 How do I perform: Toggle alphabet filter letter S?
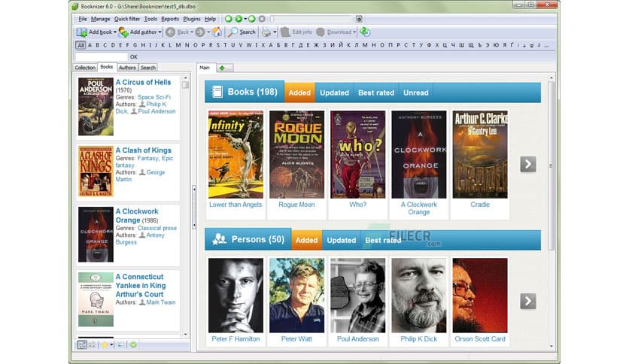click(x=218, y=45)
